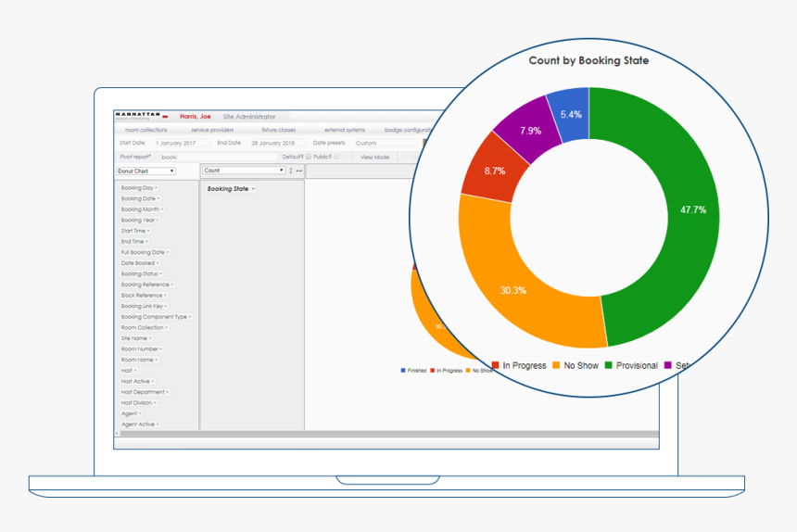Open the service providers tab
Viewport: 797px width, 532px height.
click(212, 130)
